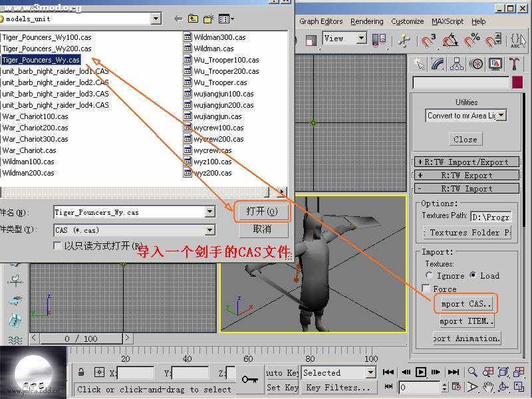Click the Key Filters... button
532x399 pixels.
pyautogui.click(x=338, y=387)
